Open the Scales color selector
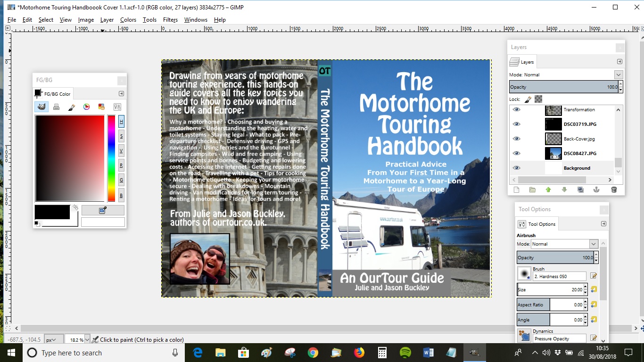The image size is (644, 362). pyautogui.click(x=117, y=107)
